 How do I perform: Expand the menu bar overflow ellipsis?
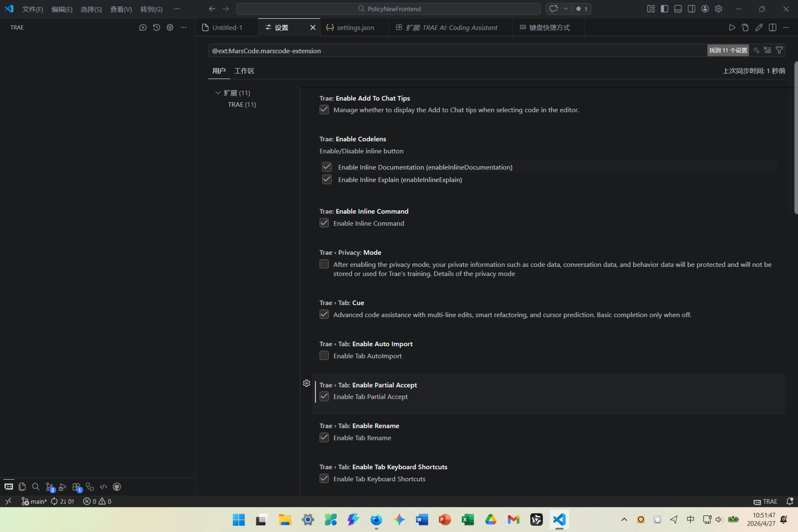point(177,9)
